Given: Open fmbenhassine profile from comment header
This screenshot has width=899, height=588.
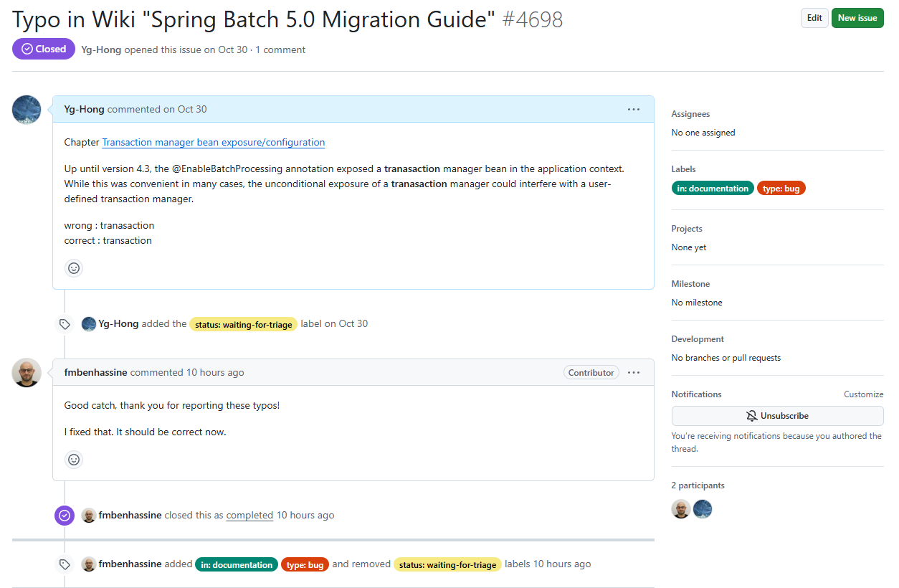Looking at the screenshot, I should pyautogui.click(x=95, y=373).
